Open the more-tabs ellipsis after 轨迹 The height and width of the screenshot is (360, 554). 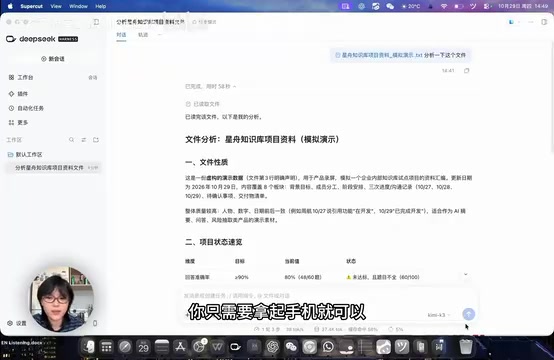coord(160,35)
